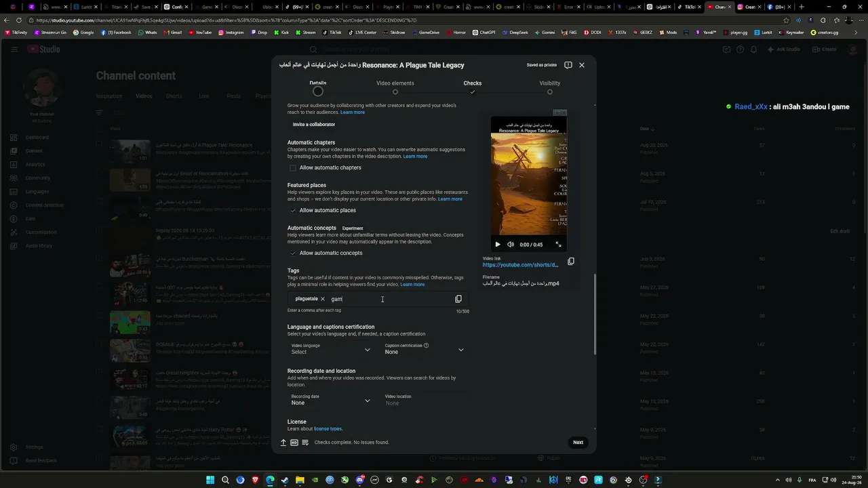868x488 pixels.
Task: Open the GameDrive bookmark
Action: (x=426, y=33)
